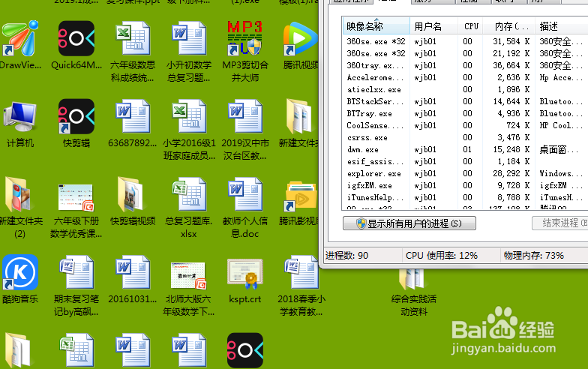Image resolution: width=588 pixels, height=369 pixels.
Task: Select the igfxEM.exe process row
Action: [x=465, y=186]
